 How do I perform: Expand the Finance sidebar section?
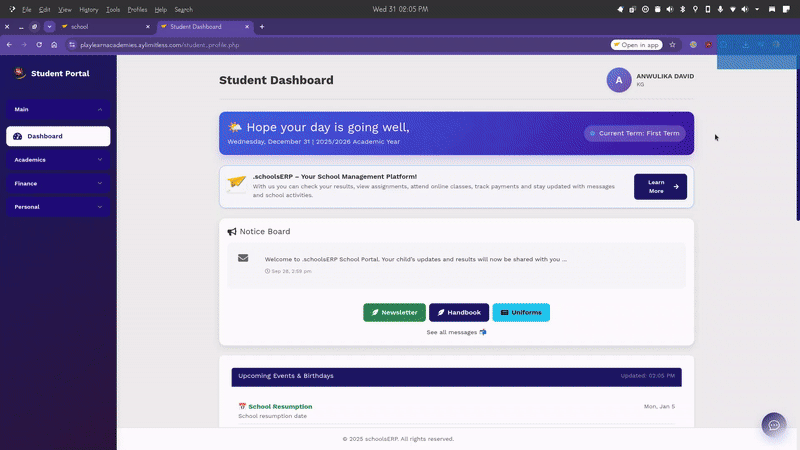tap(58, 183)
